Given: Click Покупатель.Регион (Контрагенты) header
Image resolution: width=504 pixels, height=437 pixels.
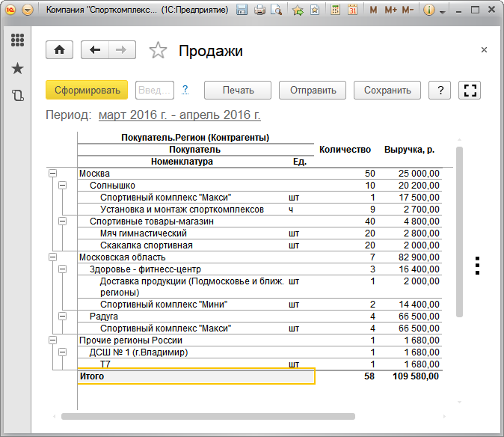Looking at the screenshot, I should tap(195, 138).
